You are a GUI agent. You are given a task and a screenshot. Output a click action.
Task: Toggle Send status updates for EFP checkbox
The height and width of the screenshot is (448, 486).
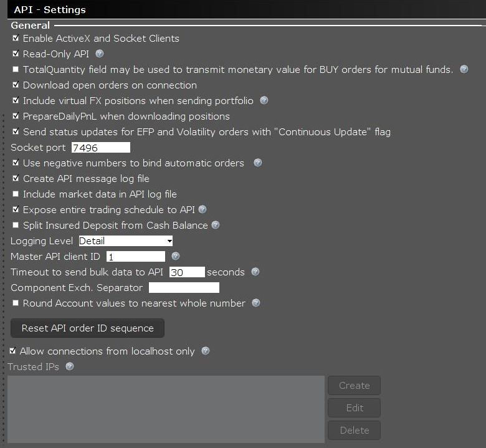click(16, 131)
